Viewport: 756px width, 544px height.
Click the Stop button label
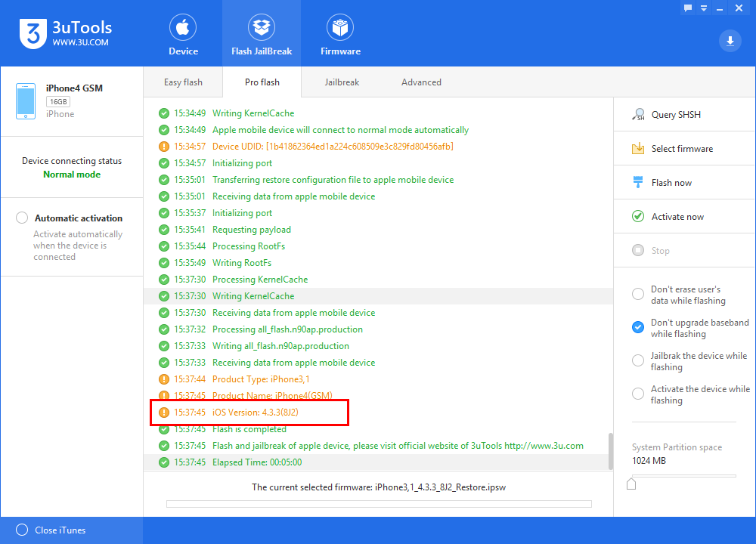point(661,251)
